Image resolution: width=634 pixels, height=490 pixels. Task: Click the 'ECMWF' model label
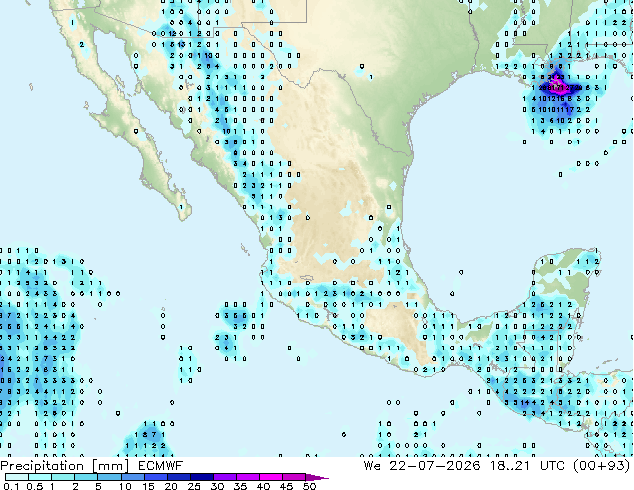pos(161,466)
